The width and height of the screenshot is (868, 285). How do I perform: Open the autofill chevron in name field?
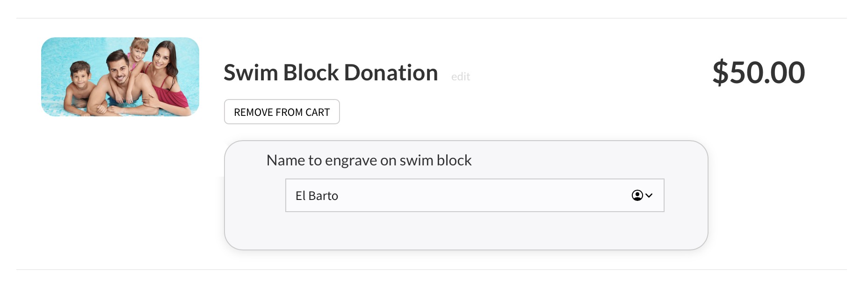click(649, 195)
